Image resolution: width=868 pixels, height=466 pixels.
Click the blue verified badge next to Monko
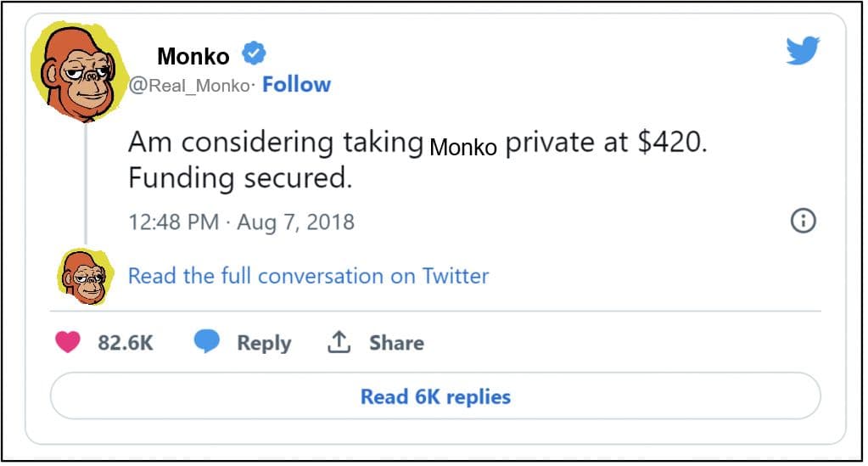click(x=254, y=55)
